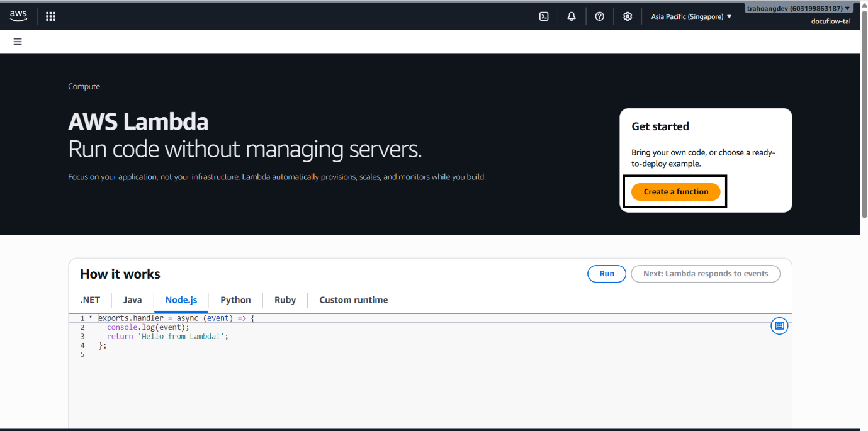This screenshot has width=868, height=431.
Task: Expand the Asia Pacific (Singapore) region dropdown
Action: [691, 16]
